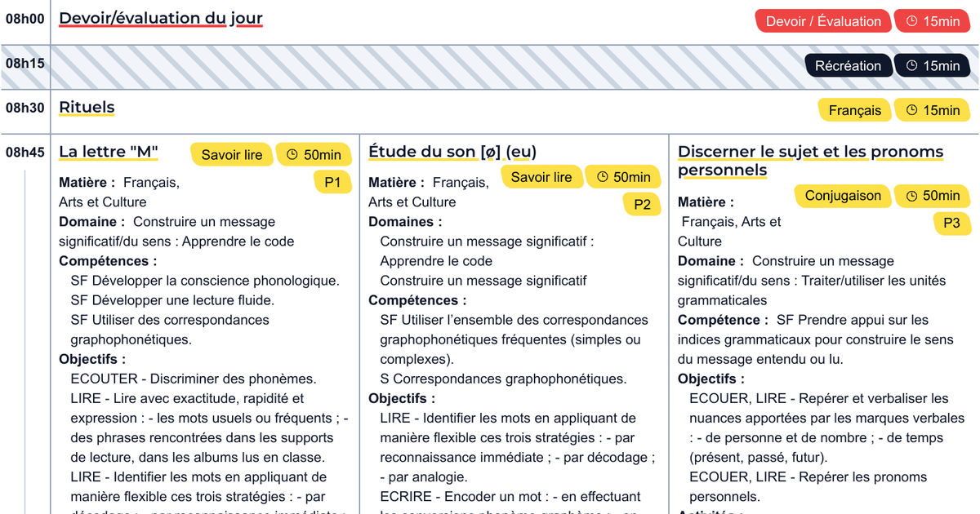Click the hatched Récréation row at 08h15
This screenshot has width=980, height=514.
tap(408, 65)
